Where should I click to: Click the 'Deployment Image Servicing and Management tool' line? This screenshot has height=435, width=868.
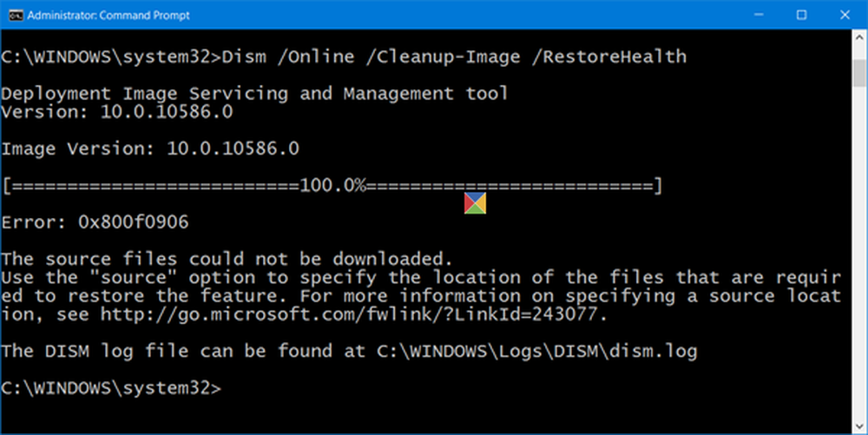[254, 94]
